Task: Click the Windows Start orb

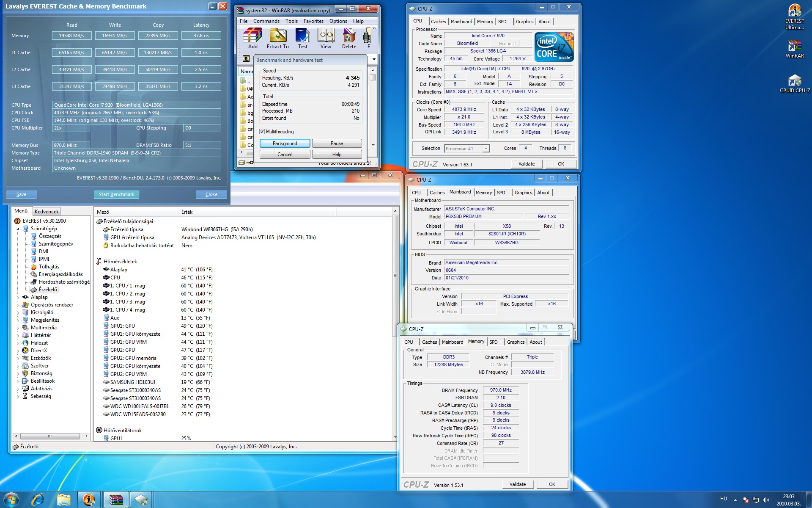Action: coord(11,500)
